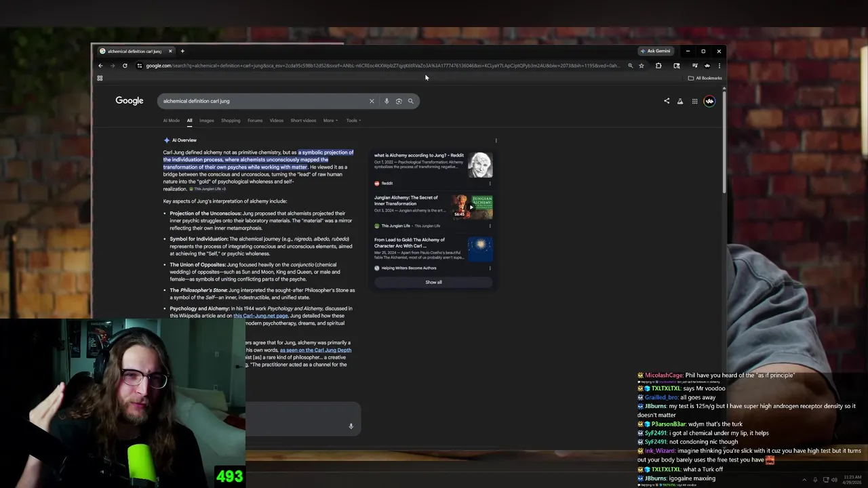
Task: Reload the Google search page
Action: (x=125, y=66)
